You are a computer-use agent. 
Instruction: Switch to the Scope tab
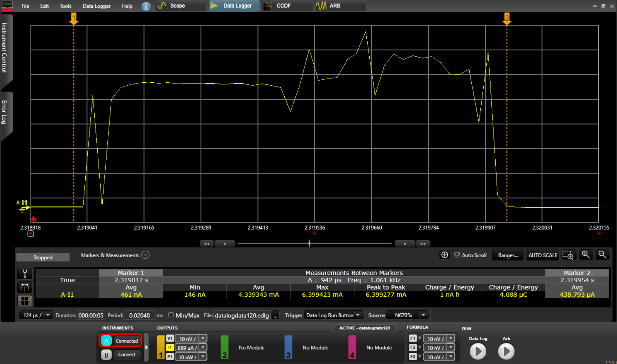[181, 6]
